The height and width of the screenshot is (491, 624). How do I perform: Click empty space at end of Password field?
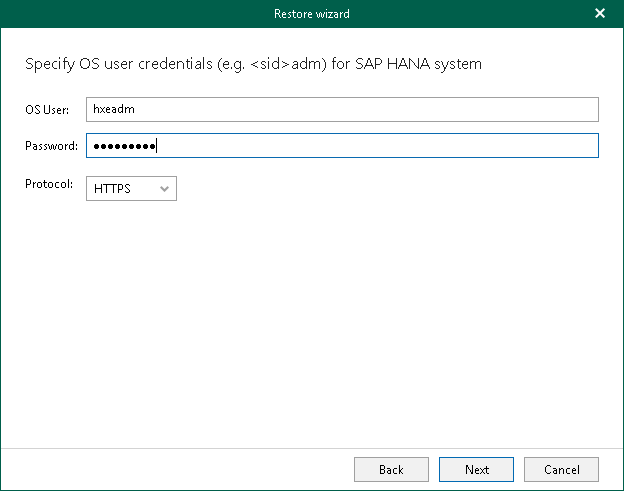(450, 146)
